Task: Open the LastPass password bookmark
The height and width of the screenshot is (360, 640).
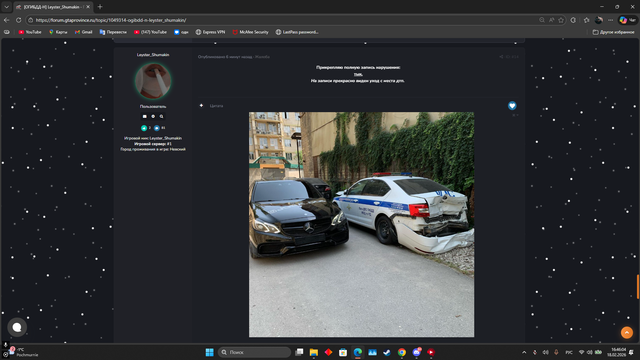Action: [297, 32]
